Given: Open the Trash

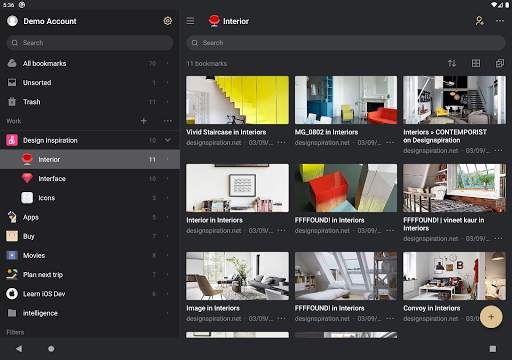Looking at the screenshot, I should pos(90,102).
